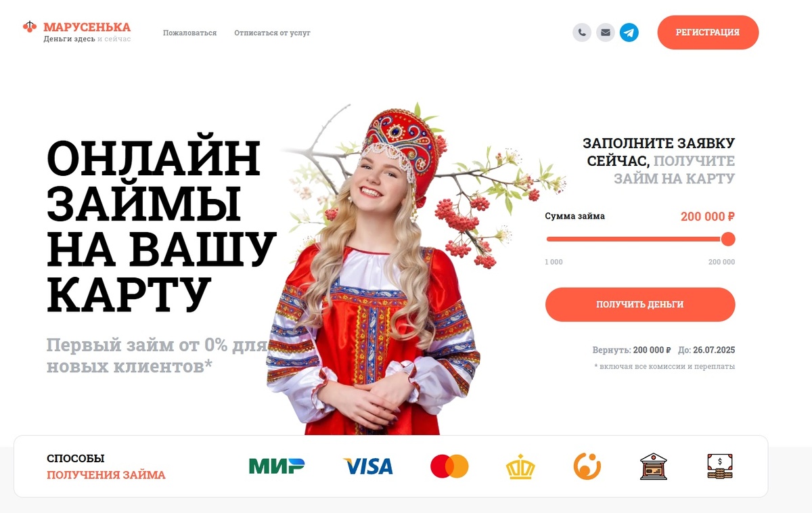Image resolution: width=812 pixels, height=513 pixels.
Task: Click the phone contact icon
Action: (582, 32)
